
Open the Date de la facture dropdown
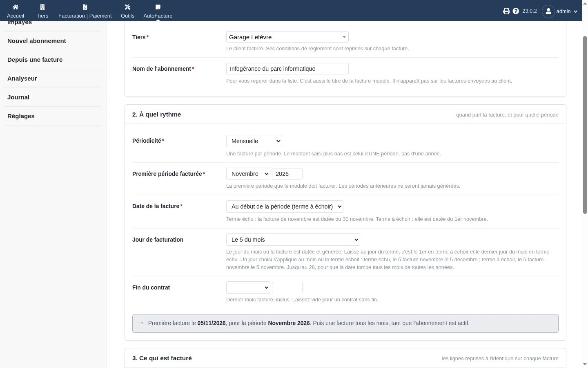pyautogui.click(x=285, y=206)
